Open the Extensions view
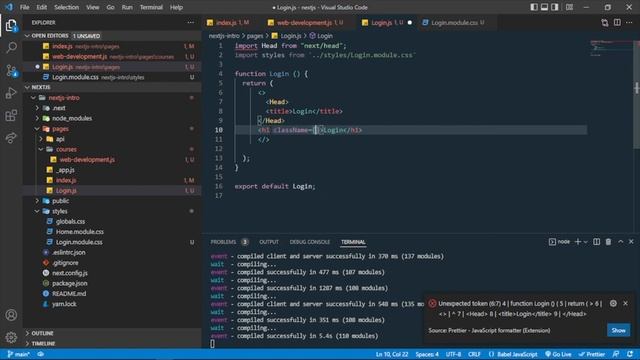640x360 pixels. click(x=11, y=116)
